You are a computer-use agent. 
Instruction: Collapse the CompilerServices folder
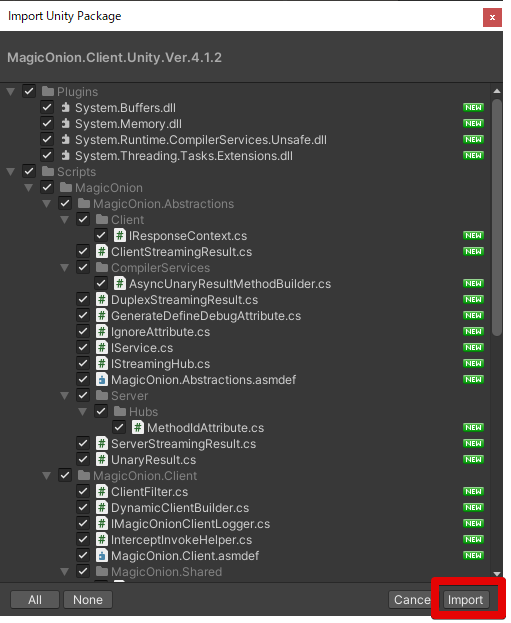click(64, 268)
